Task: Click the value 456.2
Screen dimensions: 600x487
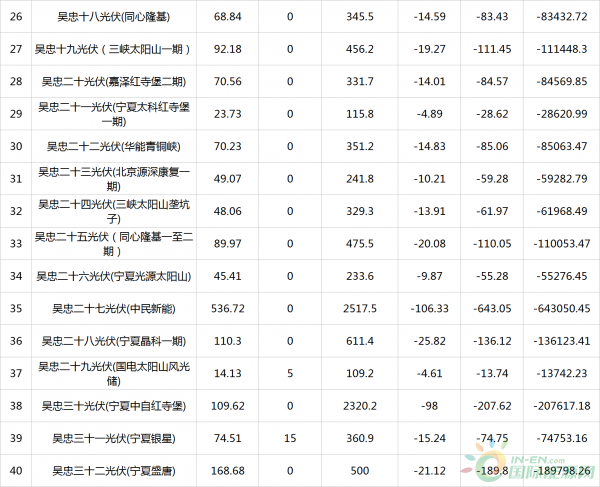Action: (x=360, y=49)
